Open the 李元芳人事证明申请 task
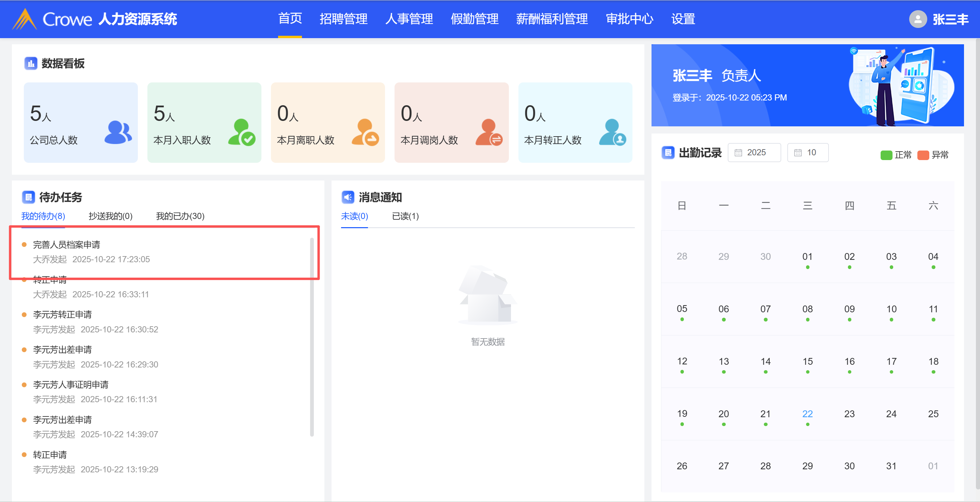This screenshot has width=980, height=502. coord(71,385)
